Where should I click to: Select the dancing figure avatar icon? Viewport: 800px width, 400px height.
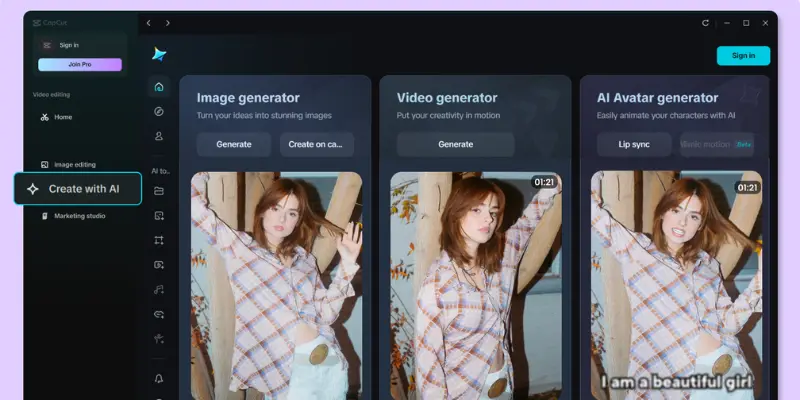point(159,338)
